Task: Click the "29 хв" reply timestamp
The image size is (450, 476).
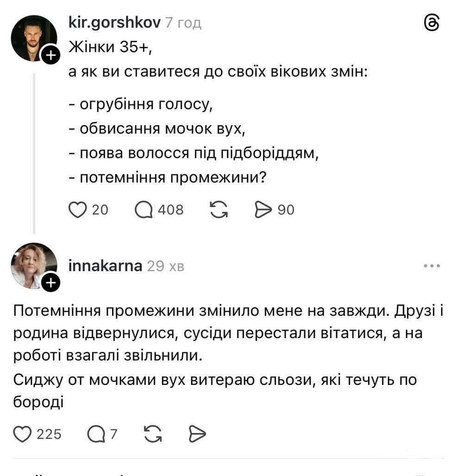Action: click(x=165, y=266)
